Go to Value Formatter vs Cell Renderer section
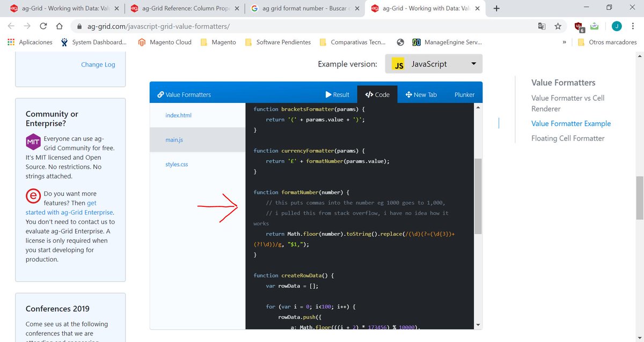Viewport: 644px width, 342px height. pos(568,103)
